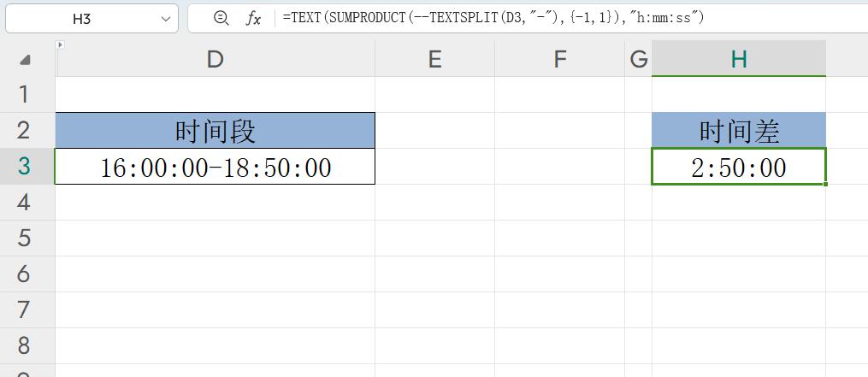Select column F header
The width and height of the screenshot is (868, 377).
pos(559,58)
